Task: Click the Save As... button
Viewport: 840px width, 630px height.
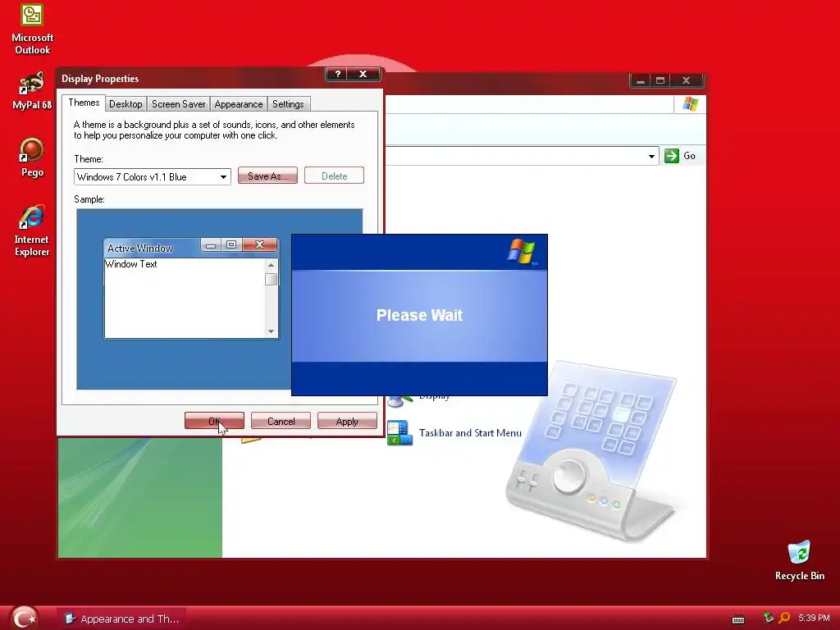Action: click(x=267, y=176)
